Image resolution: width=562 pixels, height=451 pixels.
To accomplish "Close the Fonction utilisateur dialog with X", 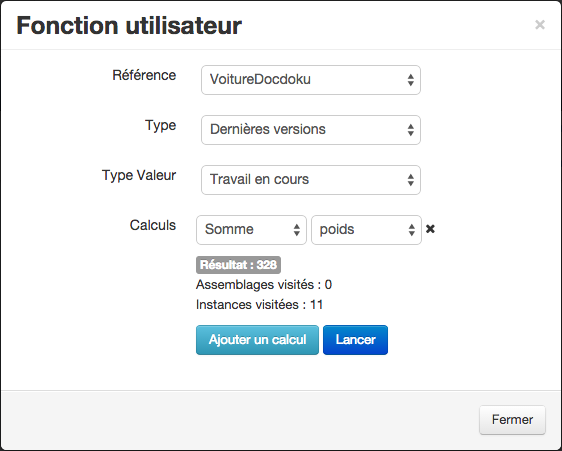I will pos(540,25).
